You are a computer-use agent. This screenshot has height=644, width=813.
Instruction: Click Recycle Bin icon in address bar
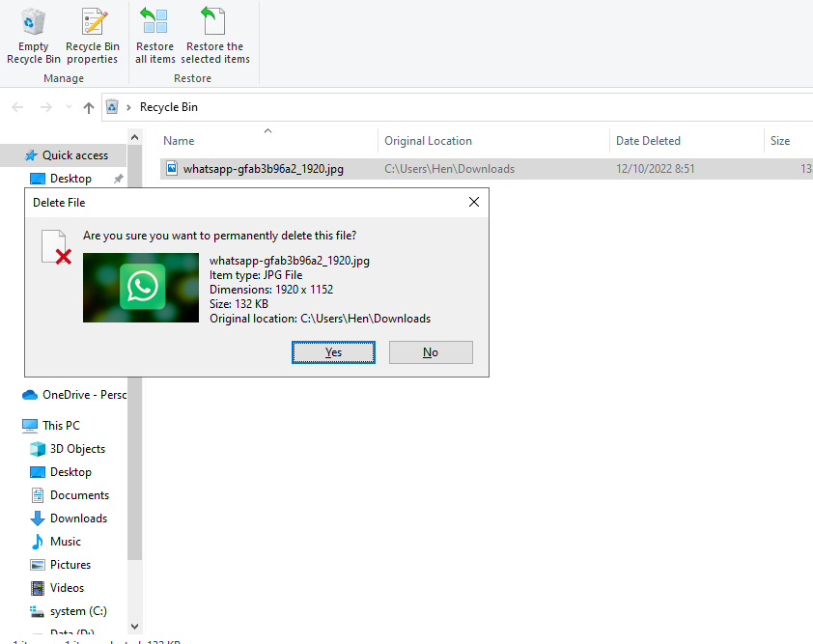(x=112, y=107)
